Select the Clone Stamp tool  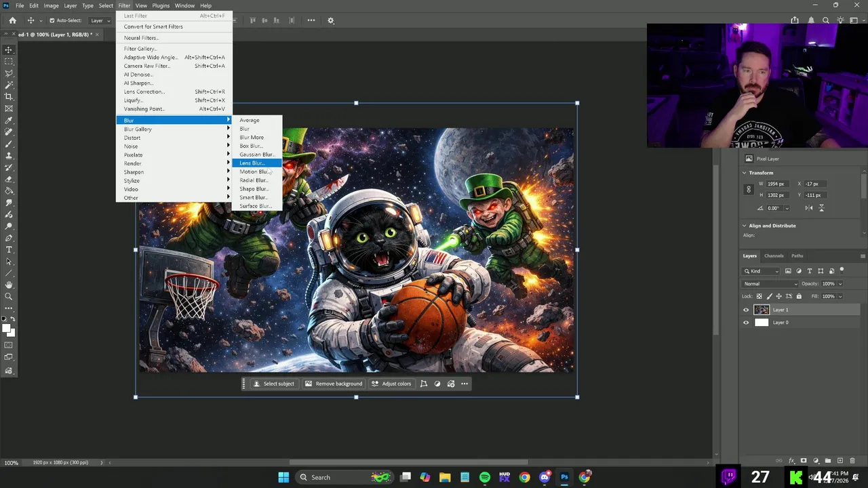point(9,155)
